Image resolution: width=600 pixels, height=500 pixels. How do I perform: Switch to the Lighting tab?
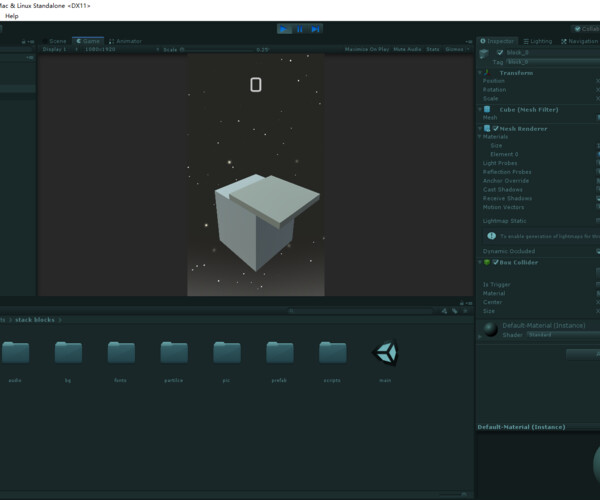(x=539, y=41)
